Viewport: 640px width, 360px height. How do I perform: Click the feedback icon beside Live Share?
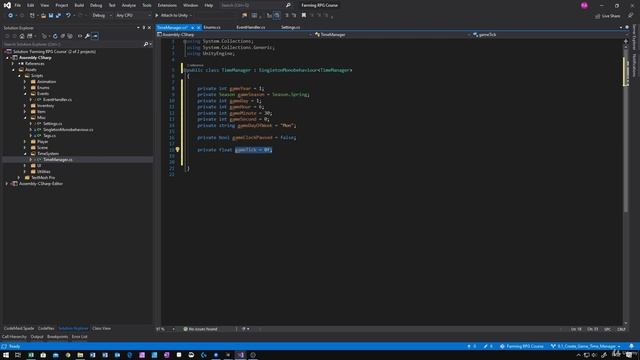click(631, 16)
